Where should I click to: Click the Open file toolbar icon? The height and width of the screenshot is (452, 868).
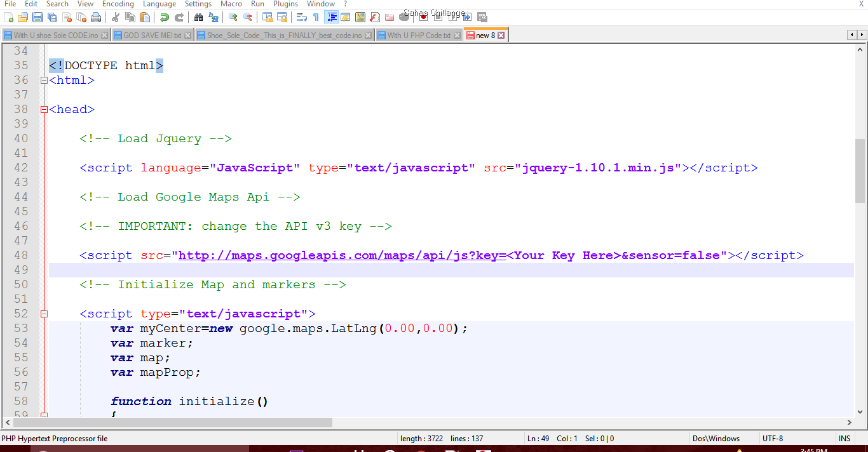(x=22, y=17)
